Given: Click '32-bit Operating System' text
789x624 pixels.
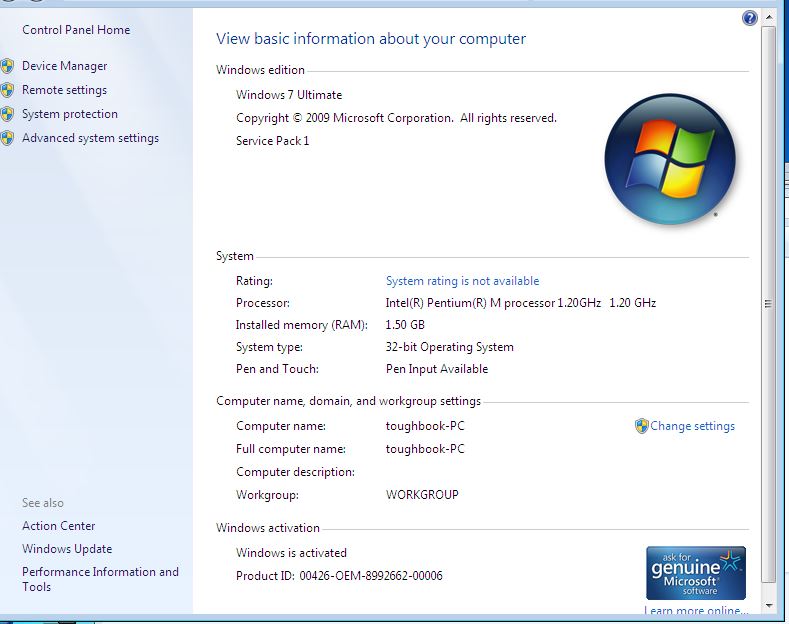Looking at the screenshot, I should [x=450, y=347].
